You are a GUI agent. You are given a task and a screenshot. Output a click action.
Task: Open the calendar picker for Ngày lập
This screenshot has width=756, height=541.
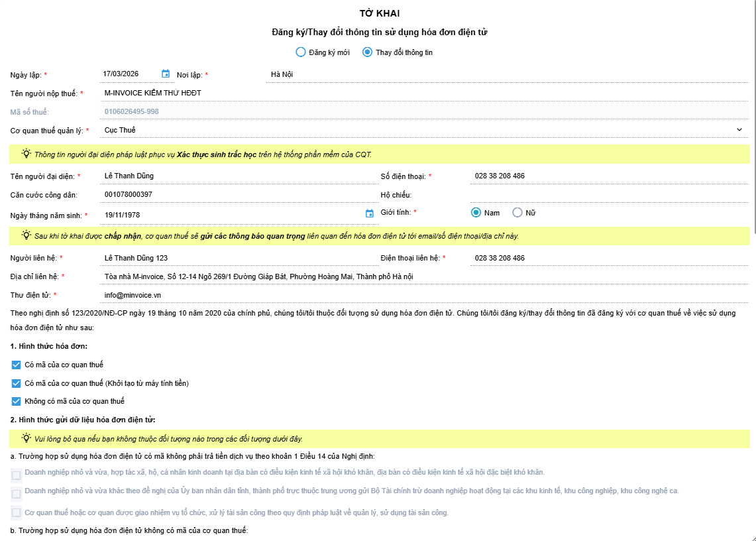coord(166,74)
